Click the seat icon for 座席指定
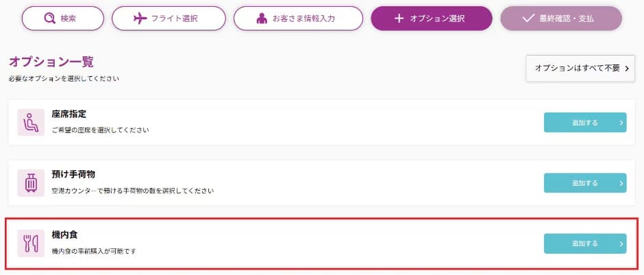 pyautogui.click(x=31, y=122)
